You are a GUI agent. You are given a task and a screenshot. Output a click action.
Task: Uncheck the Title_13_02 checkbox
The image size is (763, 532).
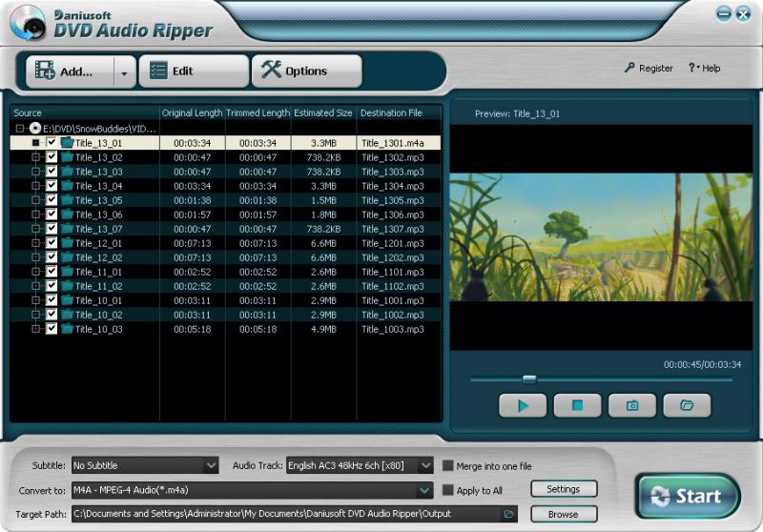tap(52, 157)
